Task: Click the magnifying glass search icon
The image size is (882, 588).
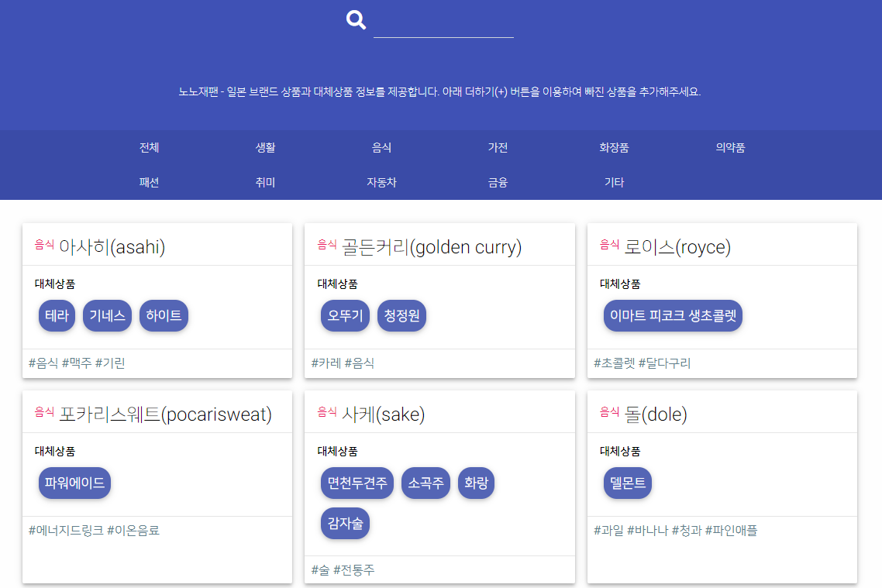Action: (356, 19)
